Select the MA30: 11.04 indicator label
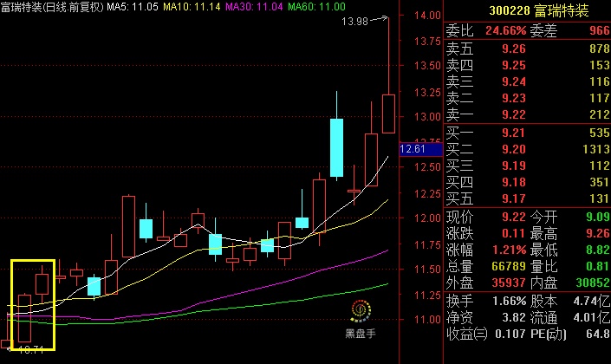The width and height of the screenshot is (611, 364). [x=254, y=7]
